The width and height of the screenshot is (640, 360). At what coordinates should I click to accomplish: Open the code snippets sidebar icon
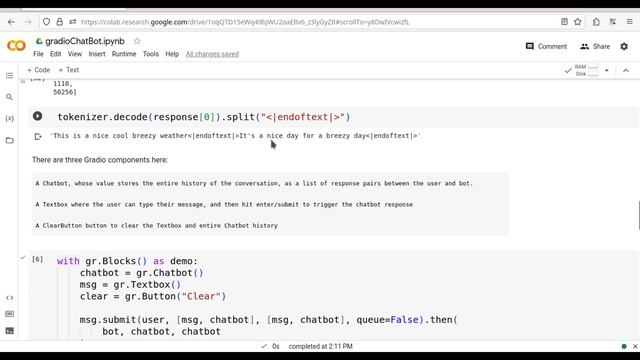9,298
